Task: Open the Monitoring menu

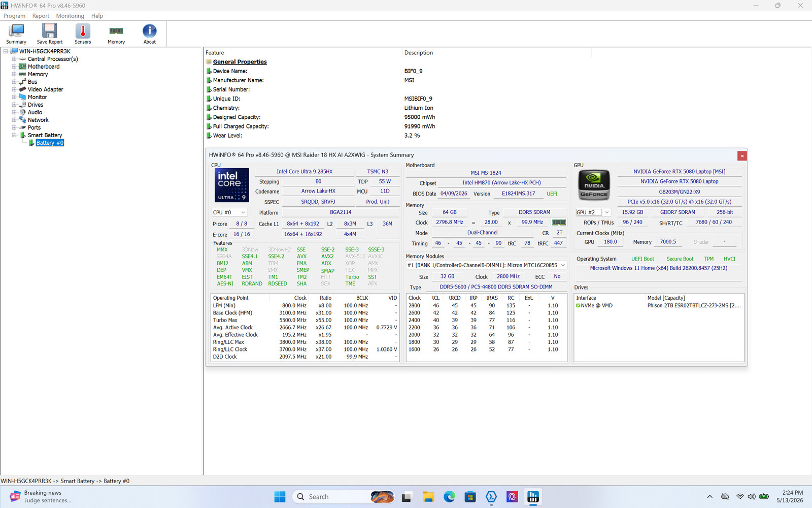Action: pyautogui.click(x=70, y=16)
